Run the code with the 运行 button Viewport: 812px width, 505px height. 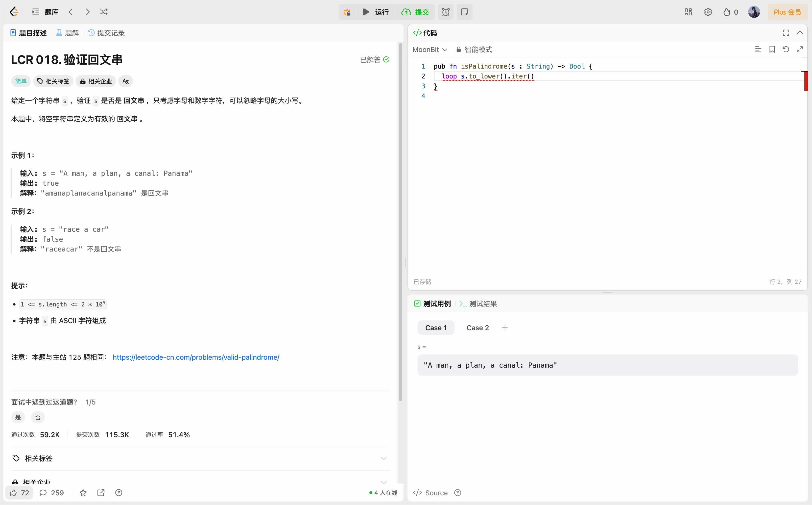(x=375, y=12)
